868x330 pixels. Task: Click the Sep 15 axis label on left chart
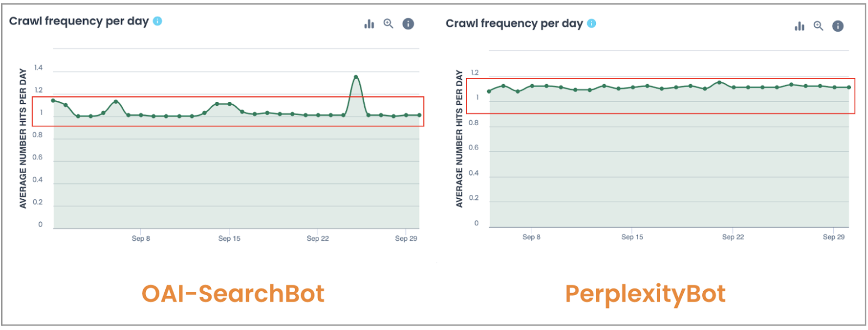[229, 238]
